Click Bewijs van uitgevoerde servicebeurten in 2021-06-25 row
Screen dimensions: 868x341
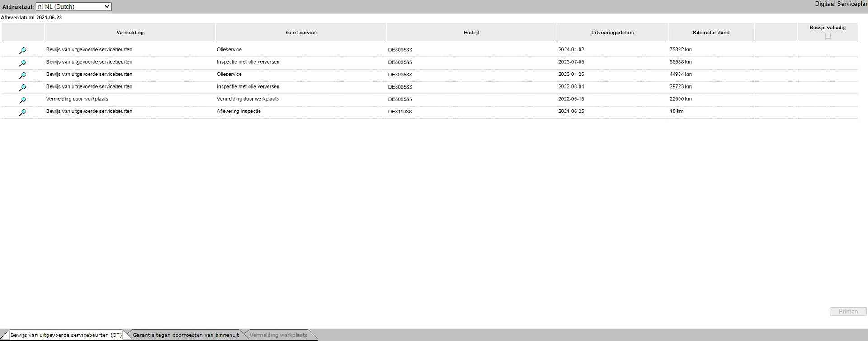point(89,111)
